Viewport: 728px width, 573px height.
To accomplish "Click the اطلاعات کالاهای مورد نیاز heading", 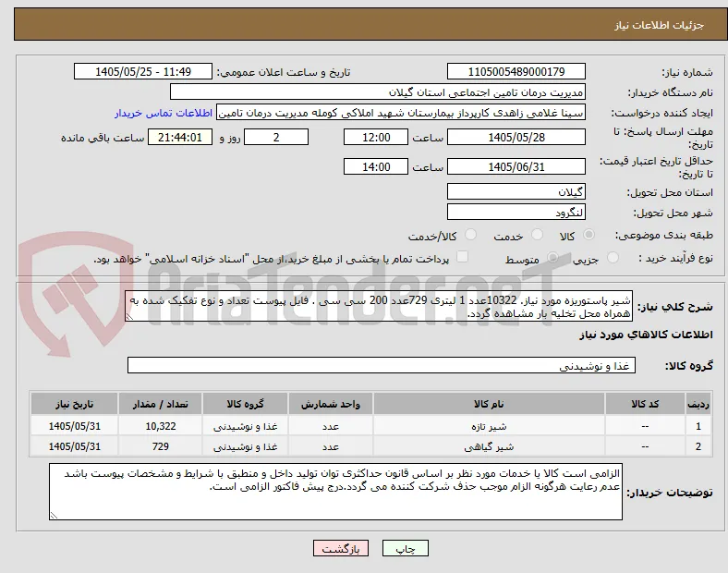I will coord(646,335).
